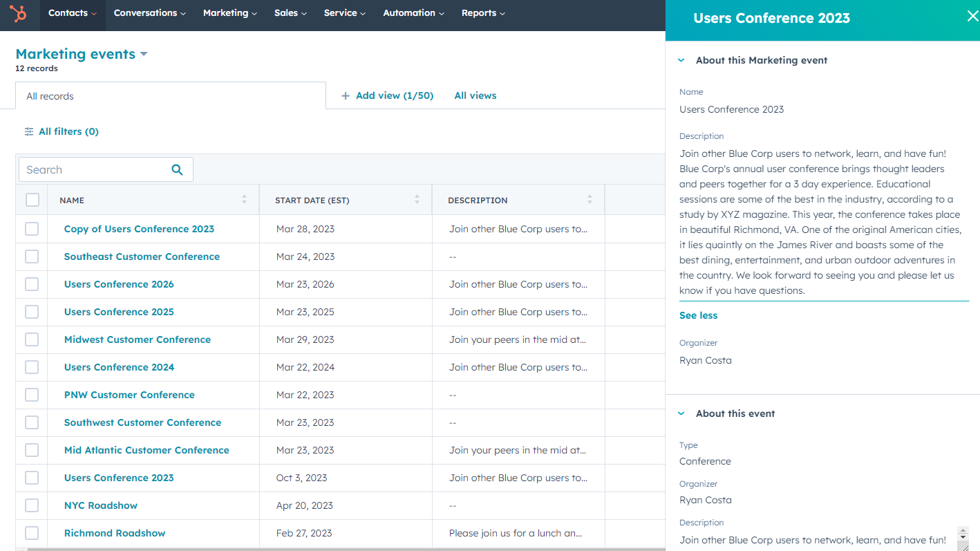Check the row for Users Conference 2026
The height and width of the screenshot is (551, 980).
[31, 283]
